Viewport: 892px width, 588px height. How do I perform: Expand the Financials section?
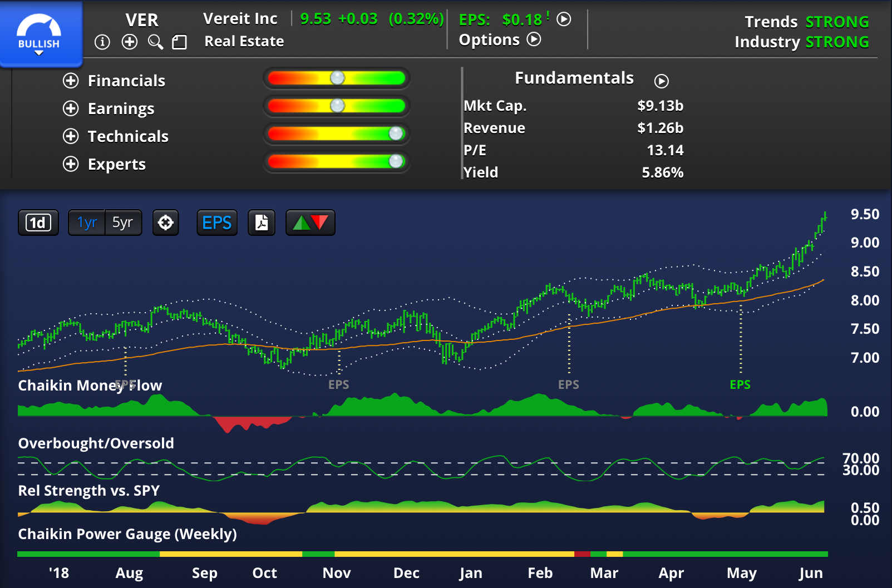pyautogui.click(x=71, y=81)
